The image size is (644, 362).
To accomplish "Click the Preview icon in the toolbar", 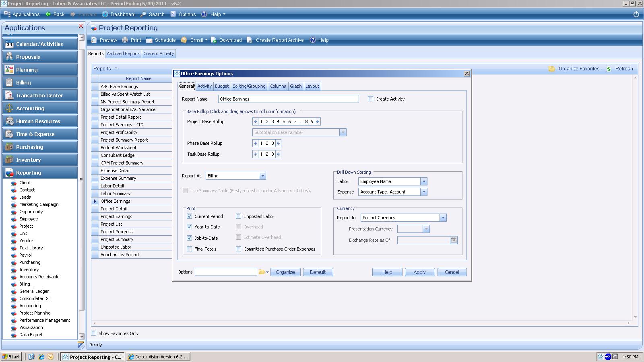I will click(94, 40).
